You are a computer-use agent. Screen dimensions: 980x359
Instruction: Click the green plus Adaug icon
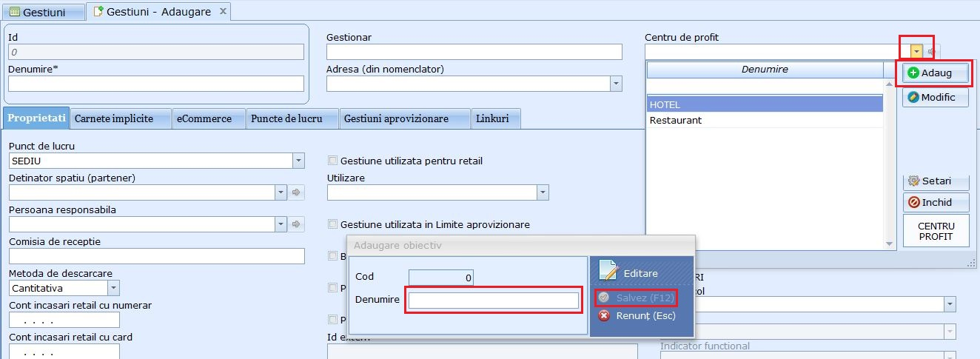click(x=913, y=73)
